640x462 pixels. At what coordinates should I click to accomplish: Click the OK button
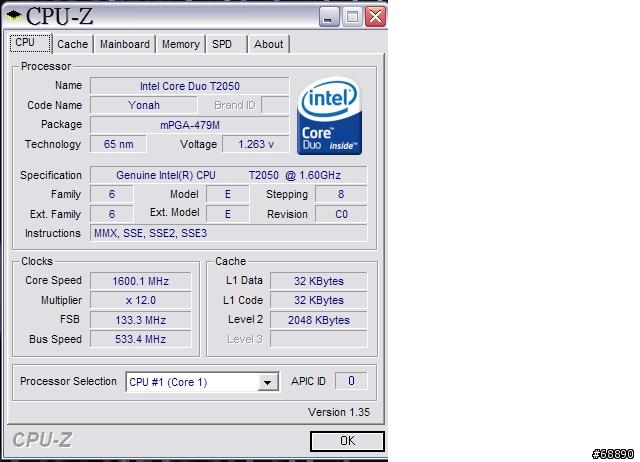click(x=347, y=441)
